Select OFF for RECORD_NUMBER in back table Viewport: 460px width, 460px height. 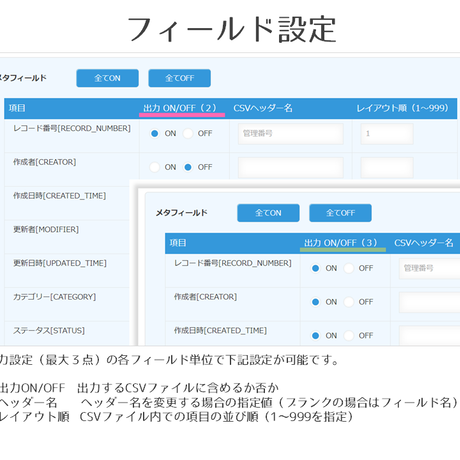point(188,134)
